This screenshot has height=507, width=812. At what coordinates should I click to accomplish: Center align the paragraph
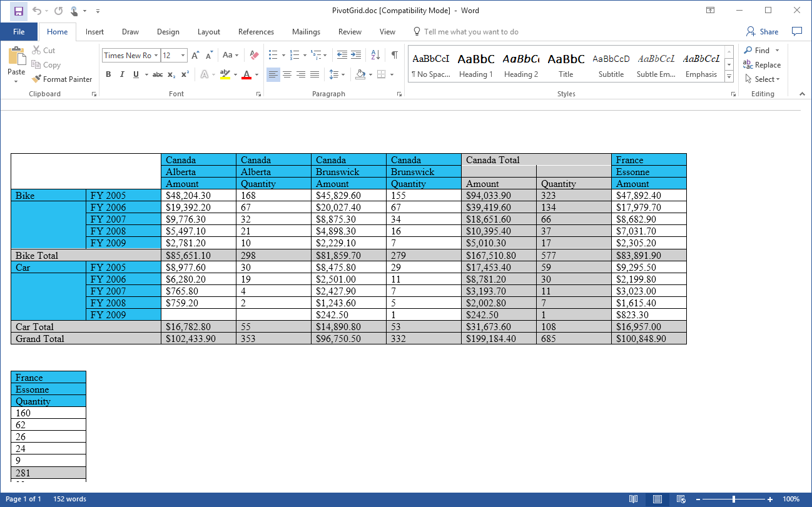287,74
